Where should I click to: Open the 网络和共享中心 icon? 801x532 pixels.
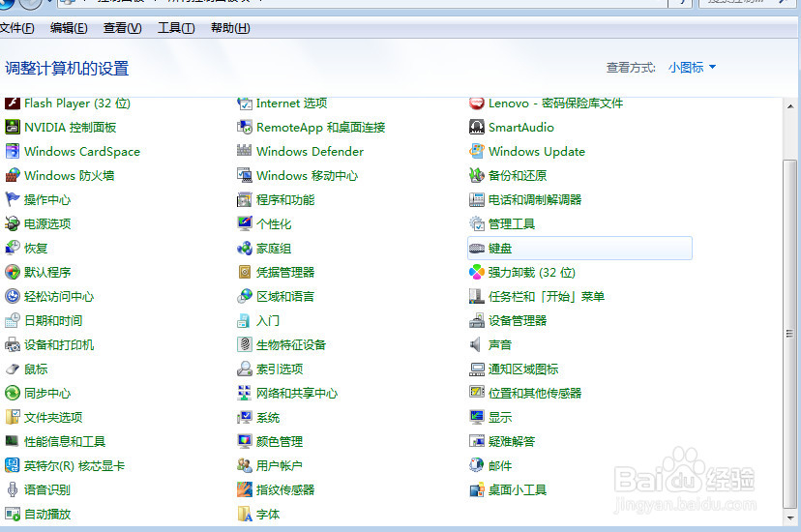[245, 393]
